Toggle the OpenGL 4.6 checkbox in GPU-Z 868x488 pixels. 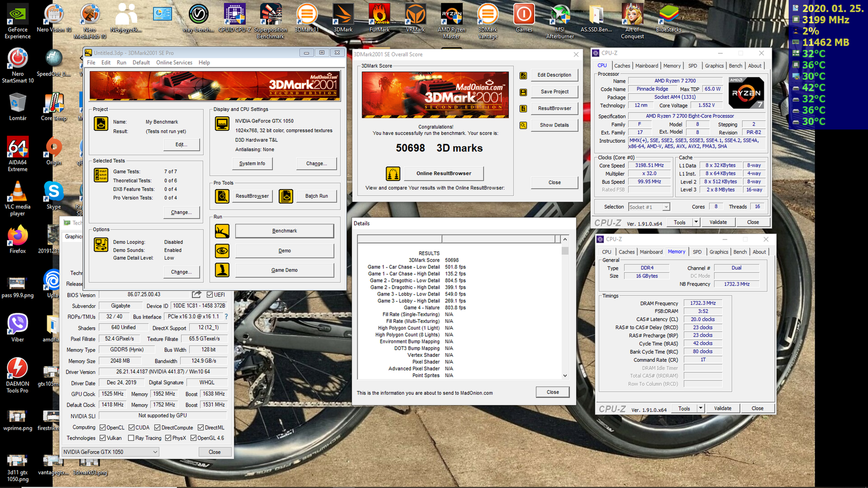(x=193, y=438)
